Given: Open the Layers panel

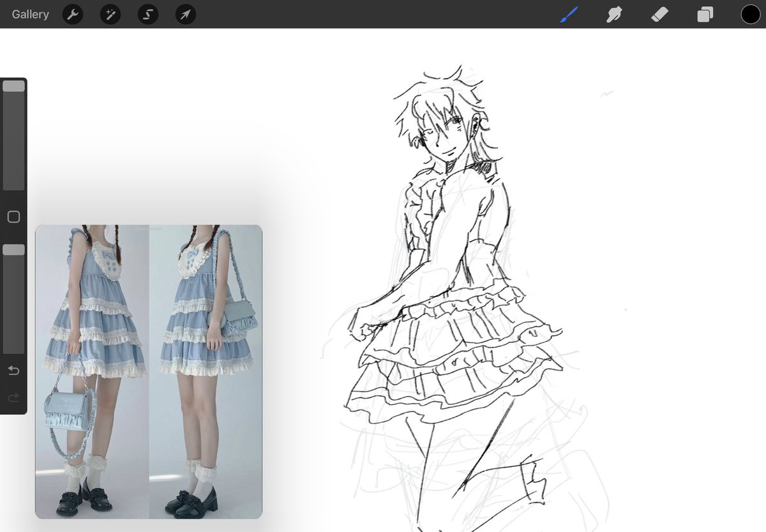Looking at the screenshot, I should pyautogui.click(x=705, y=14).
